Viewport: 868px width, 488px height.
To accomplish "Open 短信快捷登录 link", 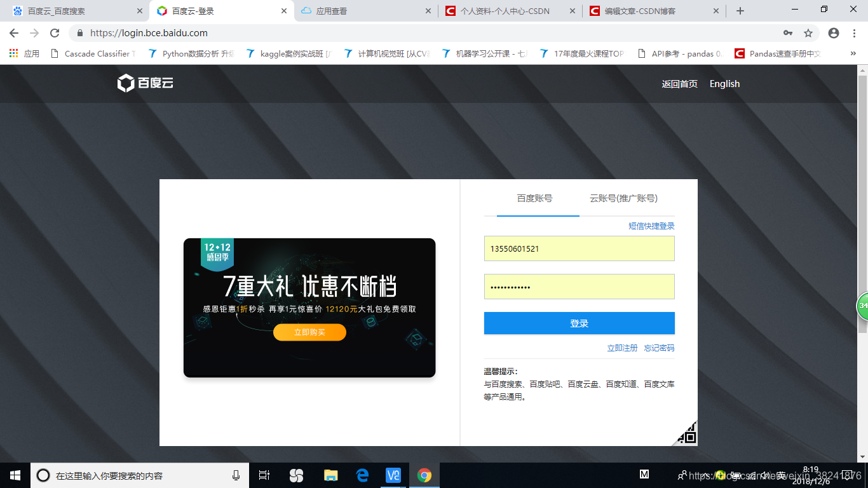I will coord(651,226).
